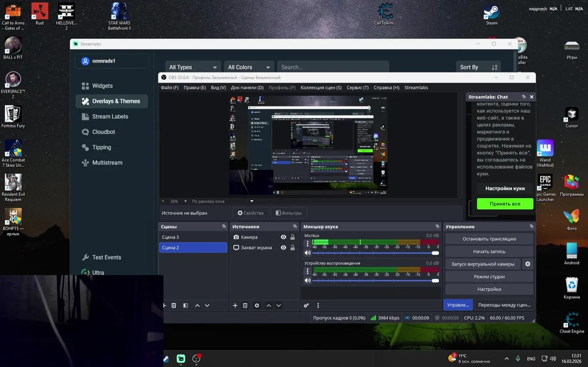Click Запуск виртуальной камеры button

point(483,264)
